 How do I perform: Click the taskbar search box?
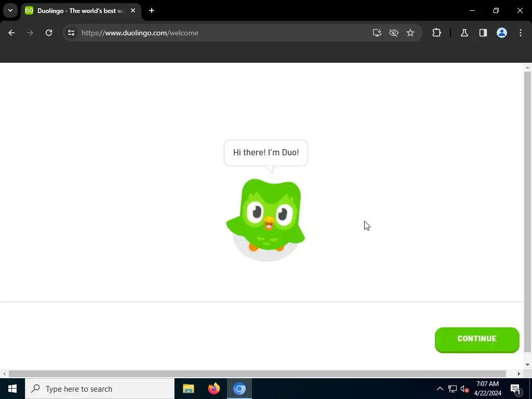(100, 389)
